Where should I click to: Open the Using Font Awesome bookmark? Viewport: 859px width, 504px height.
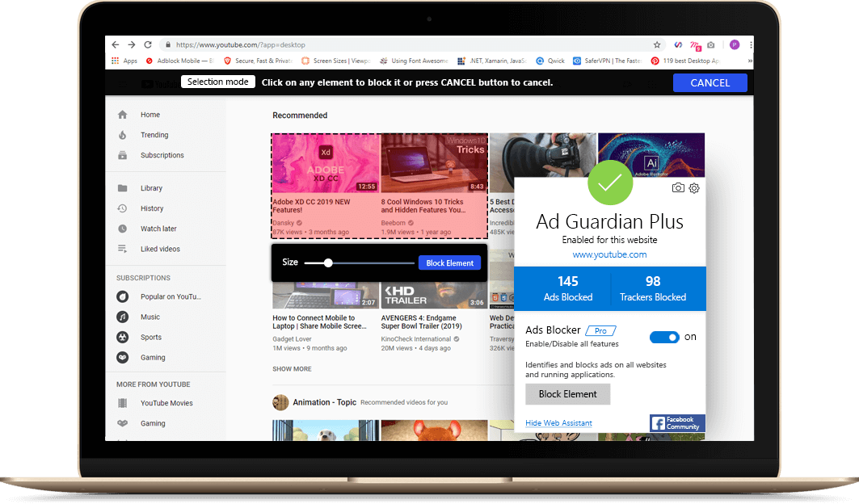point(414,61)
